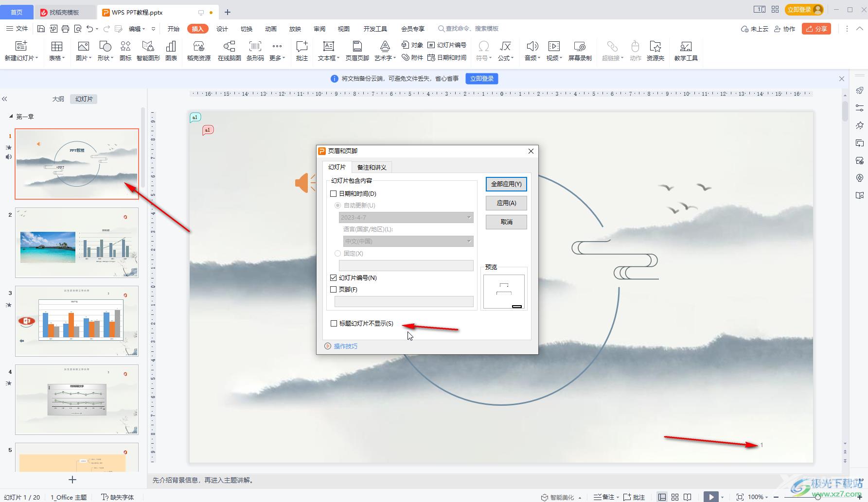
Task: Open the date format 2023-4-7 dropdown
Action: 406,217
